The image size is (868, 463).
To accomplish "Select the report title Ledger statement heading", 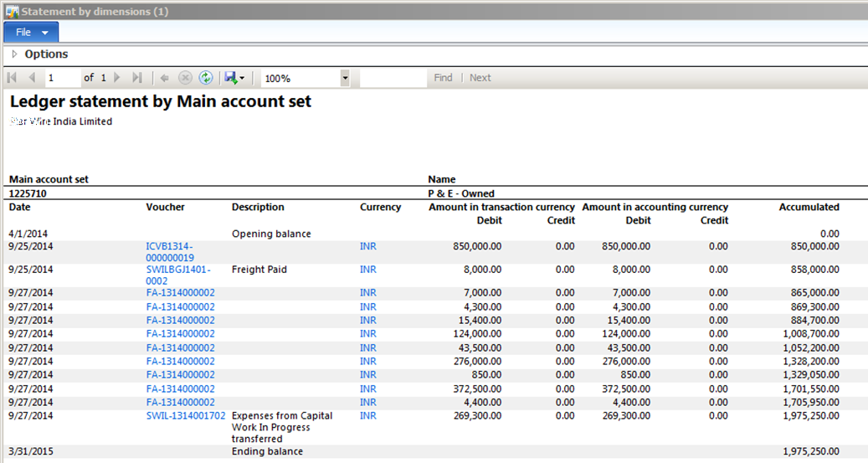I will pyautogui.click(x=161, y=101).
